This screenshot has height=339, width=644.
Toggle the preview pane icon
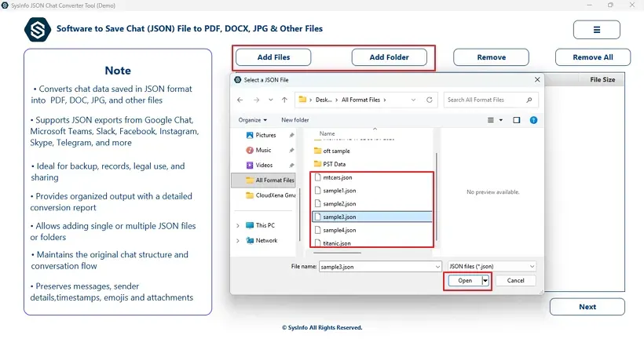point(516,120)
